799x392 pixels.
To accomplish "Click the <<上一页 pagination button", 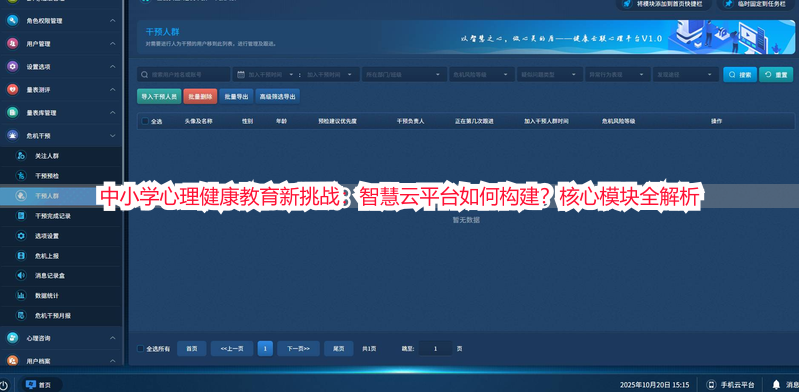I will pos(232,349).
